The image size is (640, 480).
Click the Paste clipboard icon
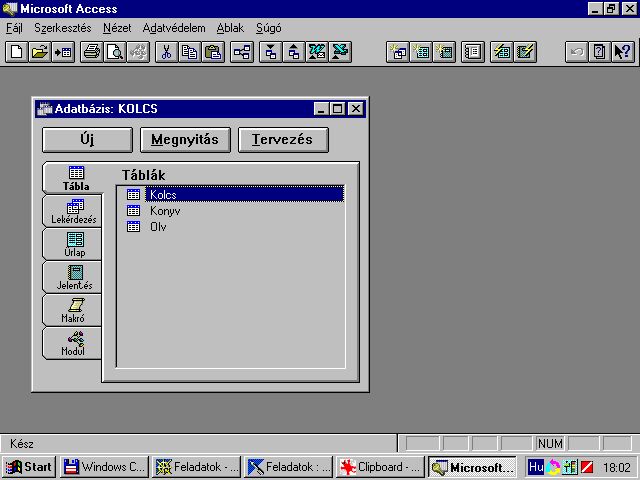coord(213,52)
